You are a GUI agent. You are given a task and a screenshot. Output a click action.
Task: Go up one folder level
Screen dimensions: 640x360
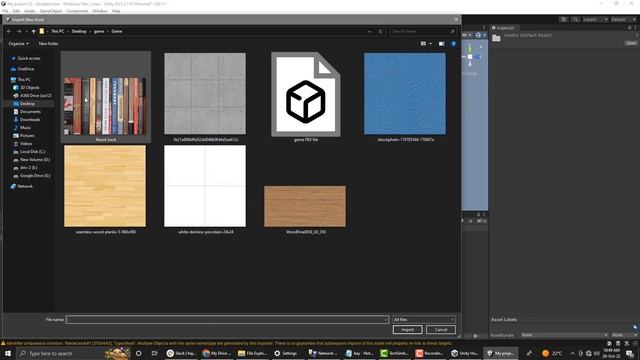(x=33, y=31)
